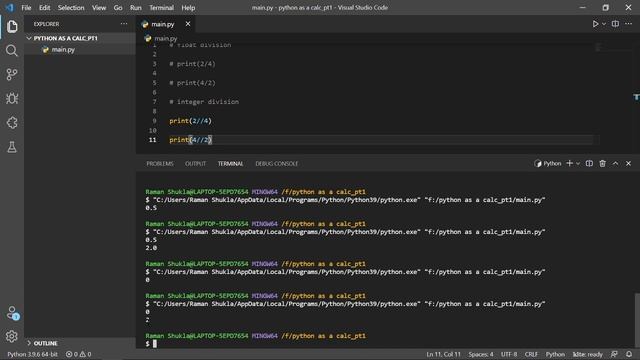Viewport: 640px width, 360px height.
Task: Open the Go menu
Action: tap(118, 8)
